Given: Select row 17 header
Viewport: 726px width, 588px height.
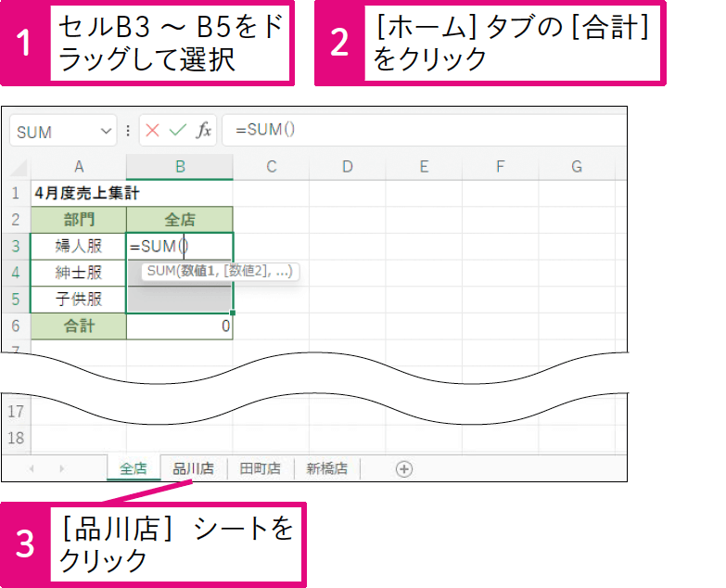Looking at the screenshot, I should pos(16,412).
